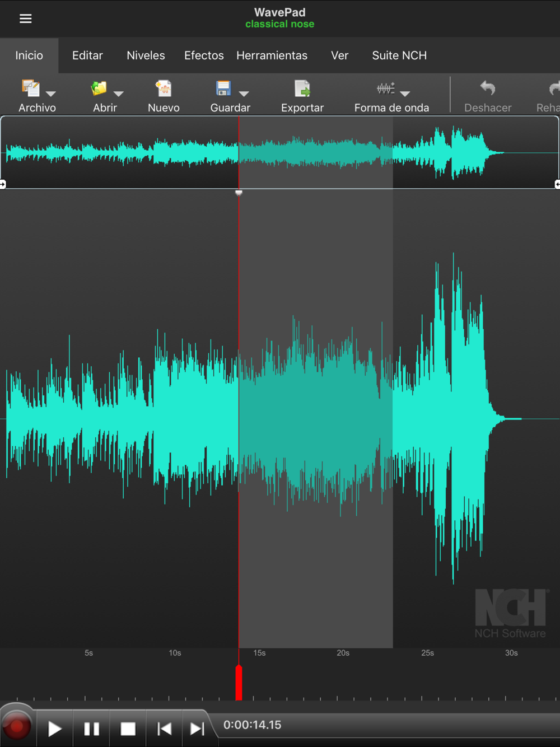Click the left overview range handle

click(3, 184)
